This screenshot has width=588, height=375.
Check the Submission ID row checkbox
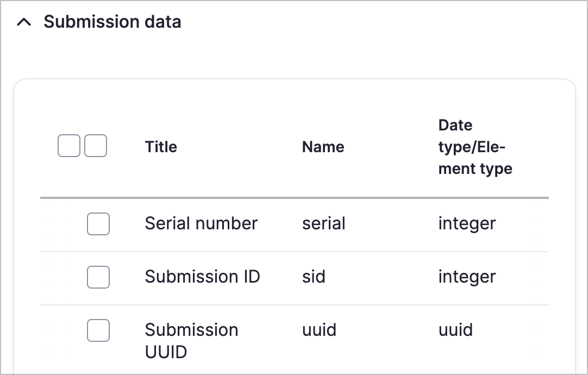tap(98, 277)
